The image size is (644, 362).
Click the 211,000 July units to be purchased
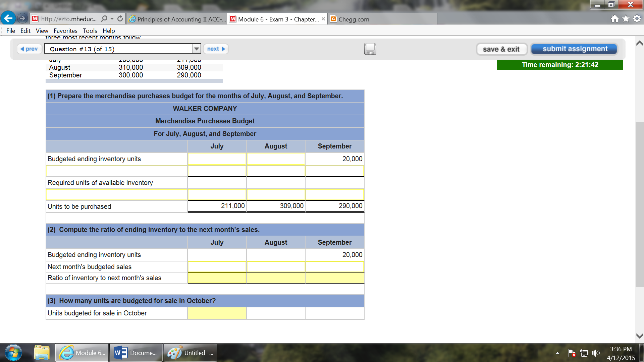coord(233,206)
